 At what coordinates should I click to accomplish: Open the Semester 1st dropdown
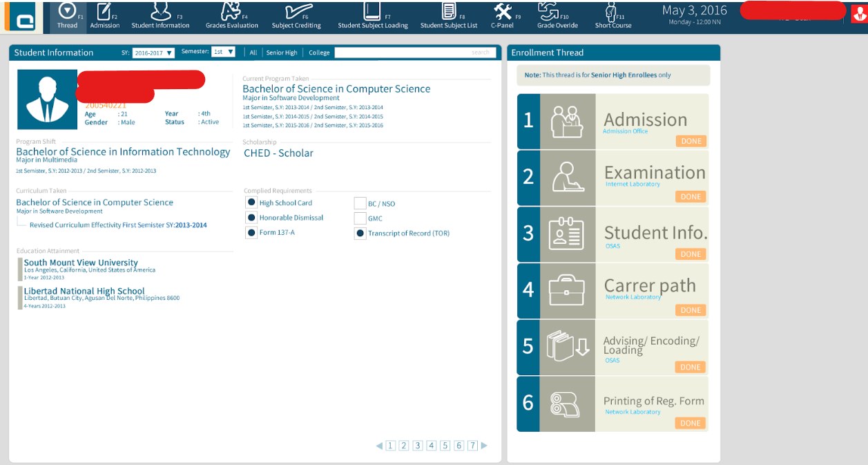tap(223, 52)
